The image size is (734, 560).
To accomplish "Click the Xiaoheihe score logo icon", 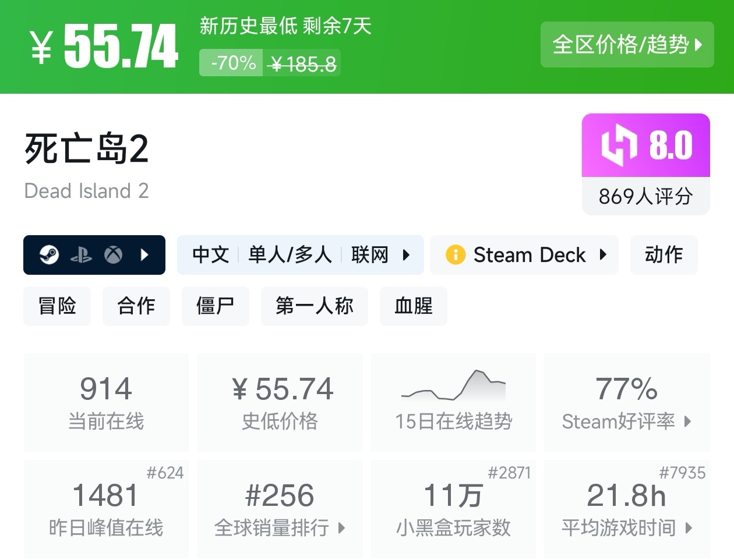I will pos(619,146).
